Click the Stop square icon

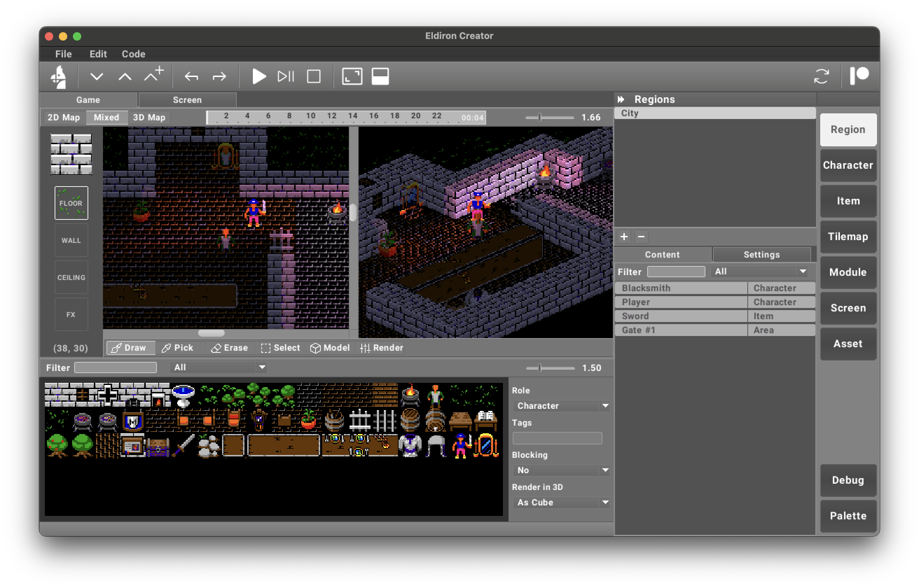[x=313, y=77]
